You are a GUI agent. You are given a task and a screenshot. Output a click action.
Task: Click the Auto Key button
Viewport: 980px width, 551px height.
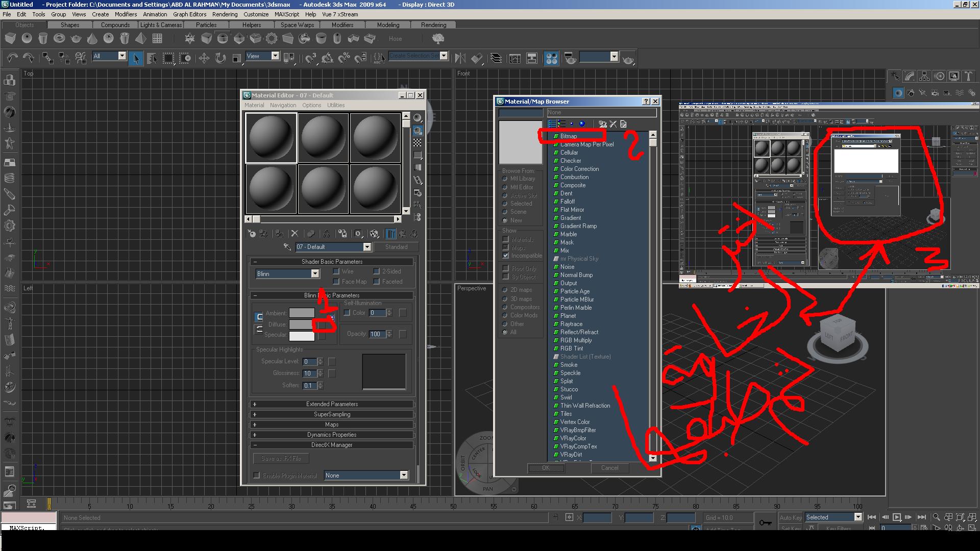click(790, 517)
